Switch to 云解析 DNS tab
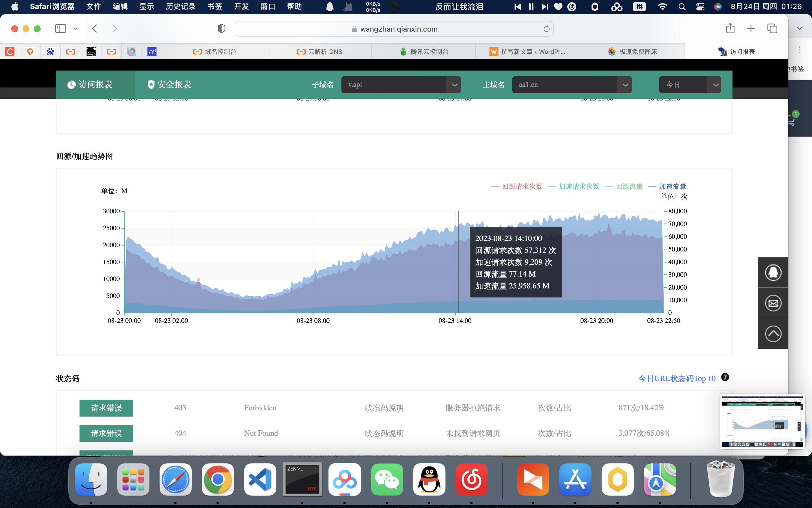Viewport: 812px width, 508px height. pyautogui.click(x=319, y=51)
